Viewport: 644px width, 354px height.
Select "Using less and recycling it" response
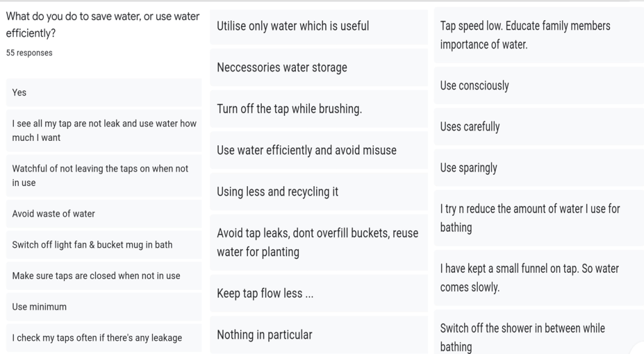319,192
